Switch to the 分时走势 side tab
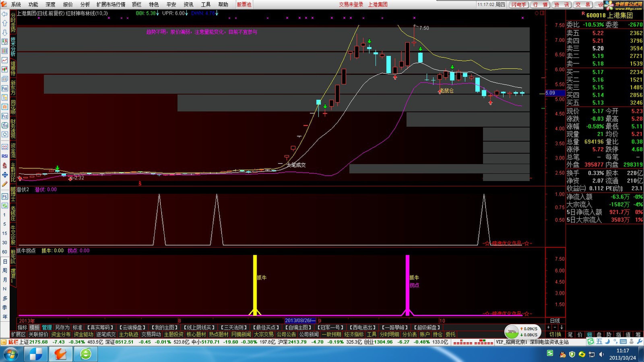Viewport: 644px width, 362px height. (13, 23)
